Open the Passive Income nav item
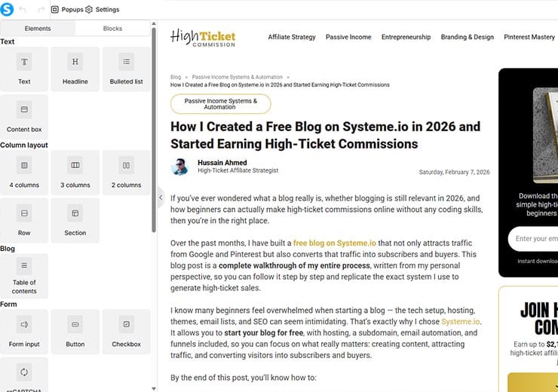 coord(348,37)
